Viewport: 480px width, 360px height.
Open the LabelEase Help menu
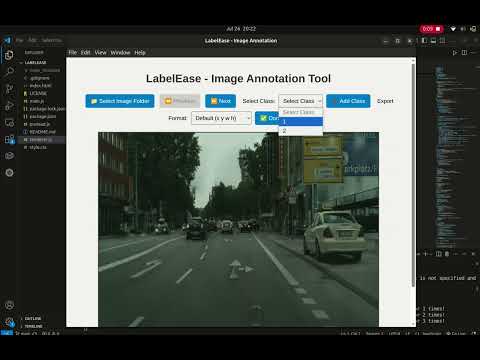pos(140,53)
